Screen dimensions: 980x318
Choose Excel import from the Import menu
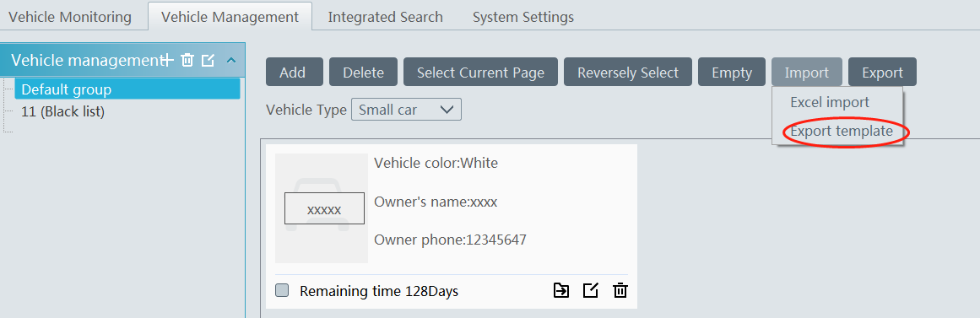(x=830, y=102)
